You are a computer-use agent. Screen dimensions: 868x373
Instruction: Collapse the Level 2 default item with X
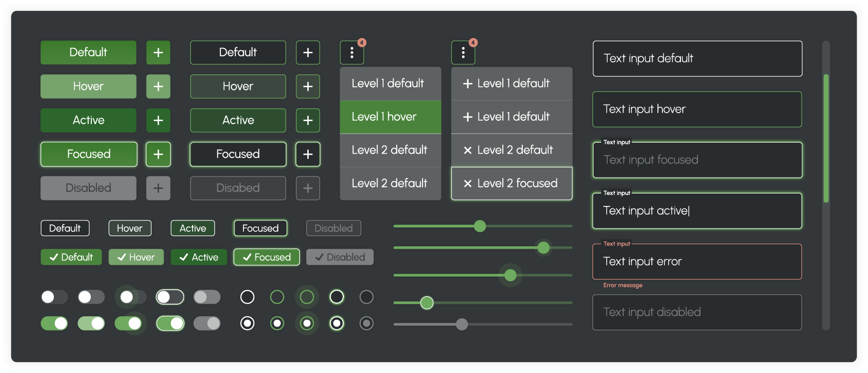click(x=511, y=150)
